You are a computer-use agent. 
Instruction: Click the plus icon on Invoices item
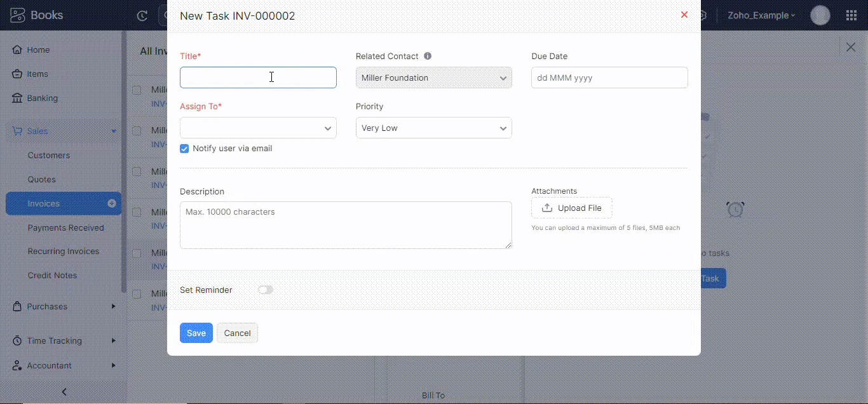point(112,203)
